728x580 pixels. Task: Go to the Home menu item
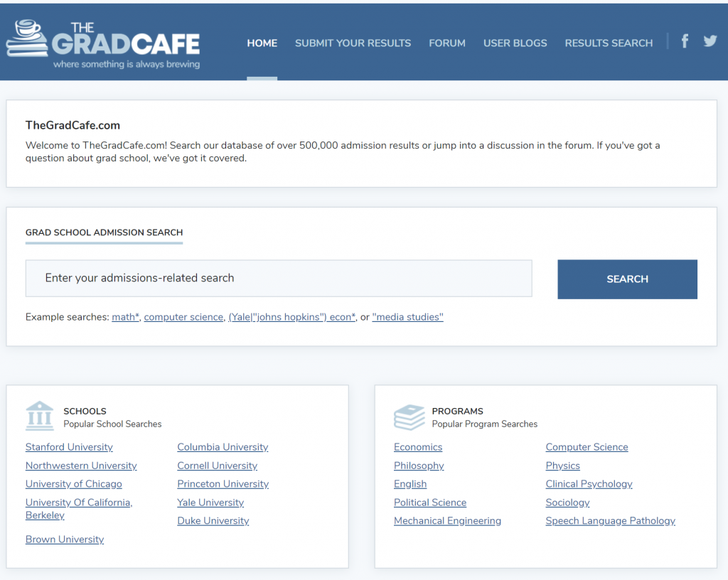(262, 43)
